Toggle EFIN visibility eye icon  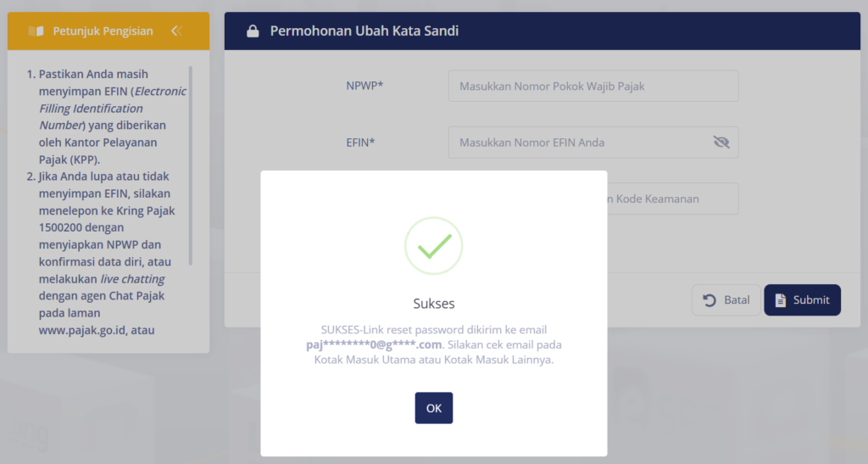tap(721, 143)
